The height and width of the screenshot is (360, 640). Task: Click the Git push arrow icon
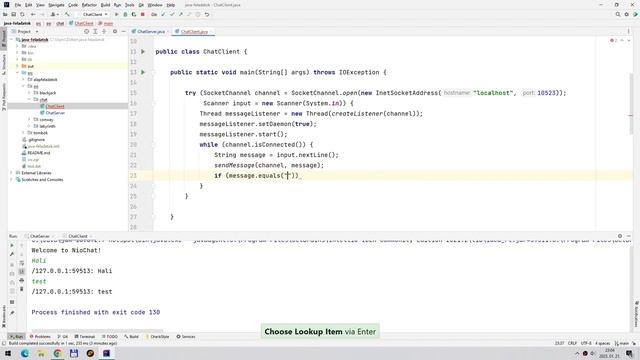click(180, 14)
